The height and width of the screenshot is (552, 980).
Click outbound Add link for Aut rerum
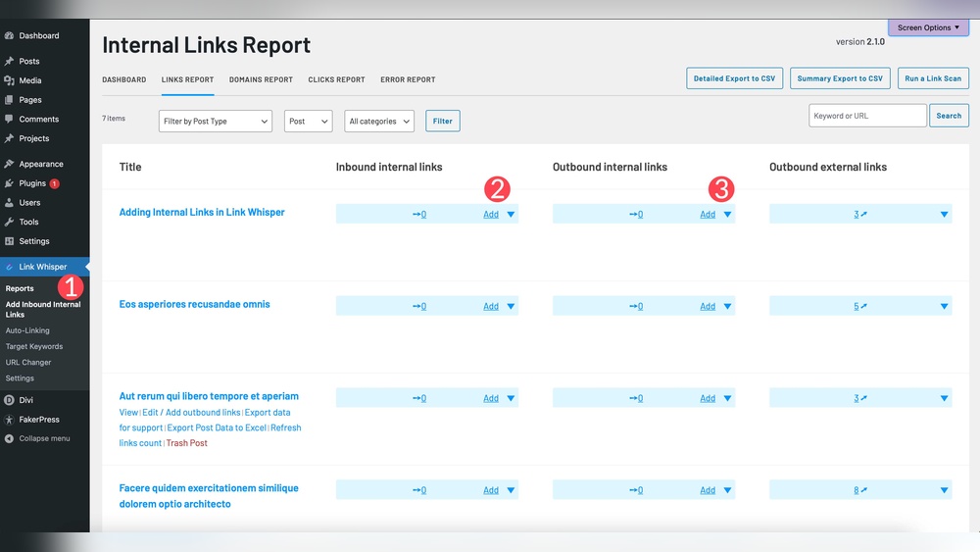pyautogui.click(x=708, y=398)
